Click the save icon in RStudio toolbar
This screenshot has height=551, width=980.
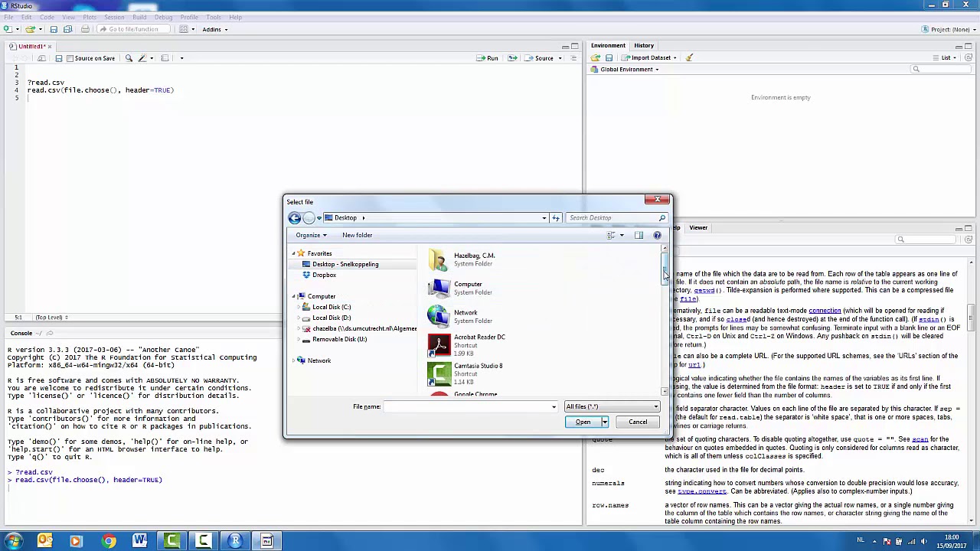coord(54,29)
